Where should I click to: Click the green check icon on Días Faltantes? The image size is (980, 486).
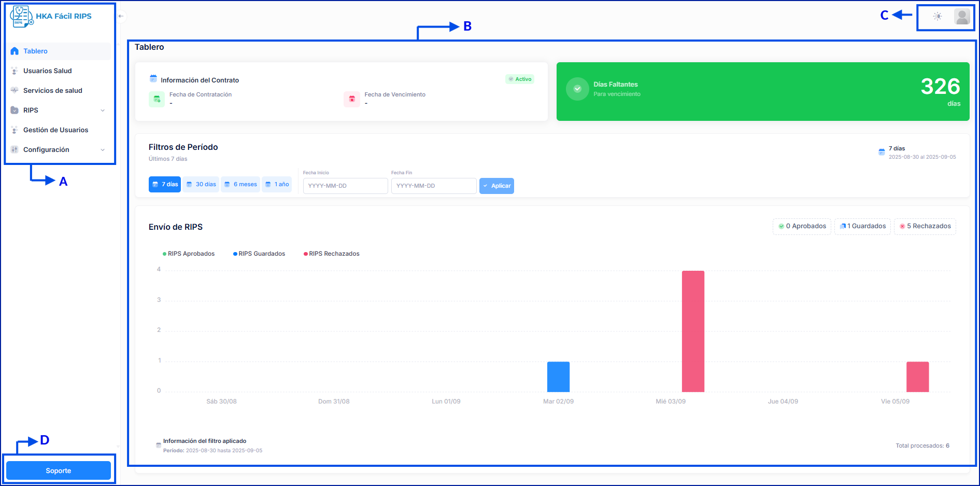pyautogui.click(x=577, y=89)
